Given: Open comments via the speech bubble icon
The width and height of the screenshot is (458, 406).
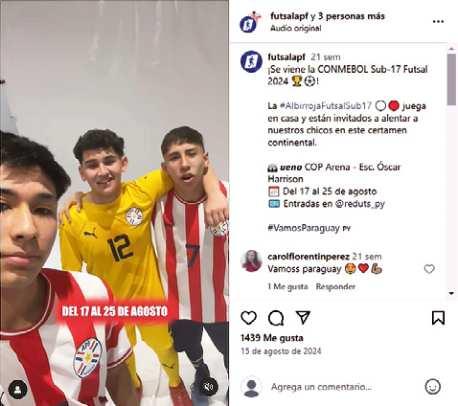Looking at the screenshot, I should [x=276, y=318].
